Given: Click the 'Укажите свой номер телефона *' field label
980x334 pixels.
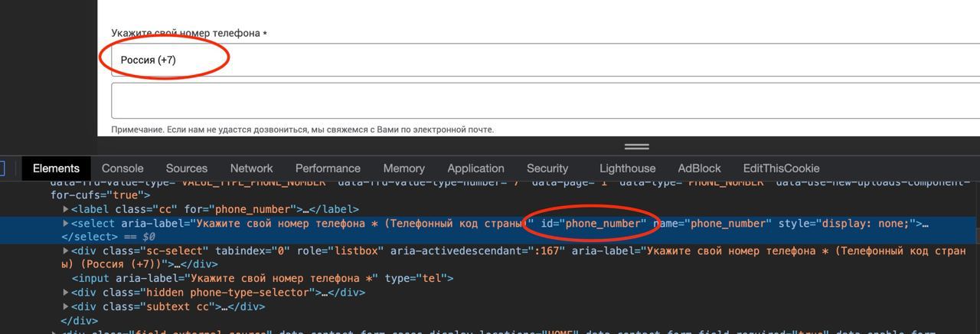Looking at the screenshot, I should tap(189, 33).
